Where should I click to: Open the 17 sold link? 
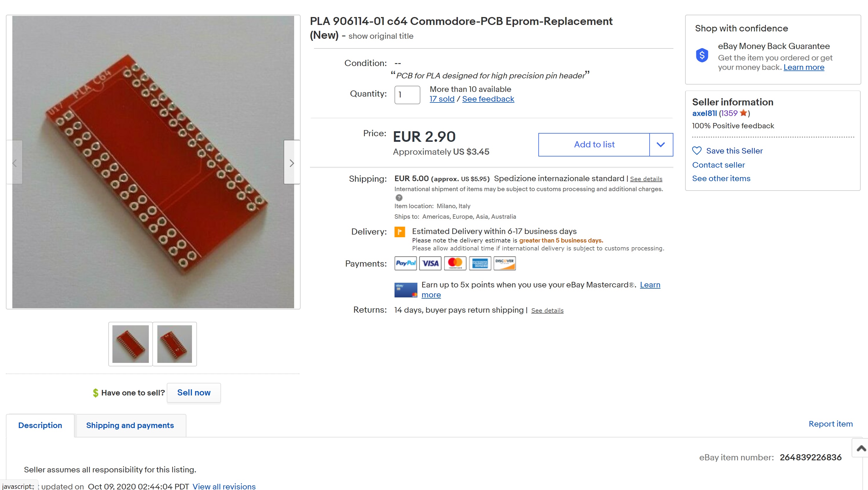tap(442, 99)
